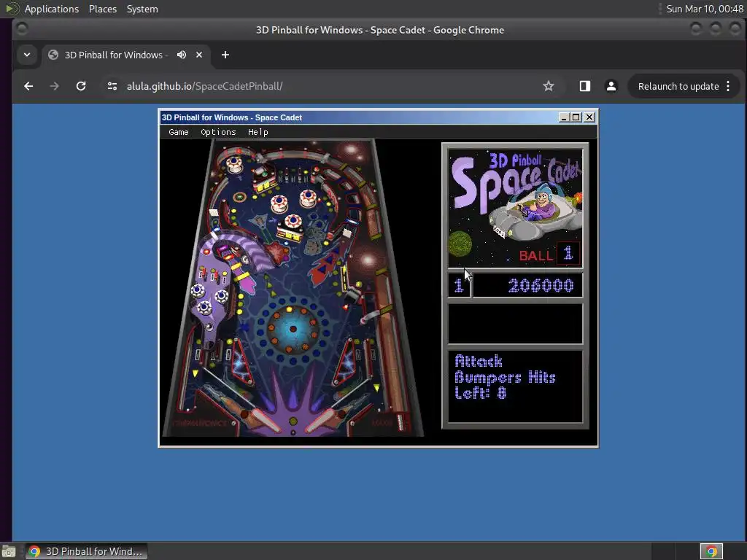This screenshot has width=747, height=560.
Task: Go back to the previous page
Action: [x=28, y=86]
